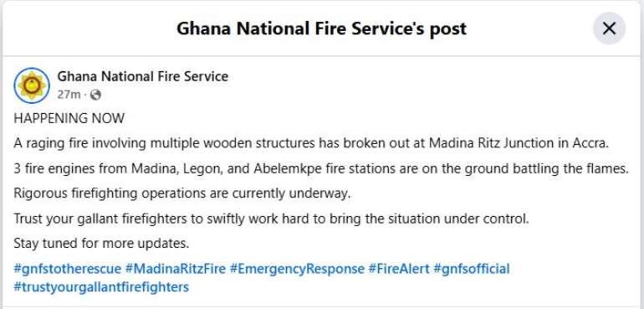
Task: Open the #MadinaRitzFire hashtag
Action: [x=176, y=269]
